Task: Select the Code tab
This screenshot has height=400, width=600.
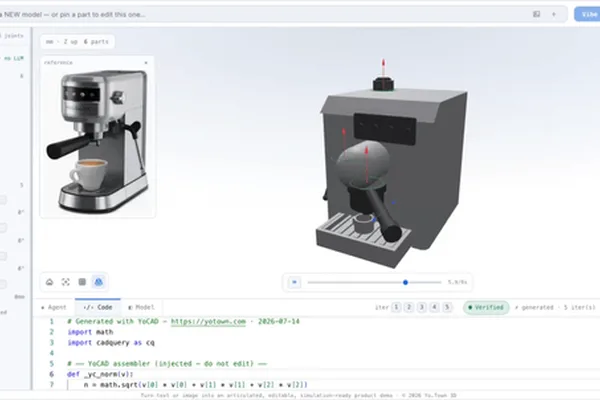Action: 98,307
